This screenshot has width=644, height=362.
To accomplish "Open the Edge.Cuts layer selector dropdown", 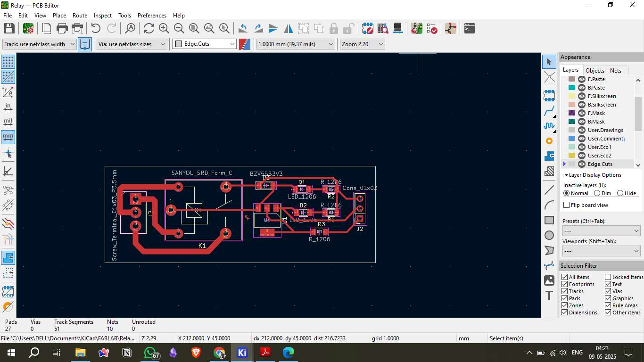I will pyautogui.click(x=204, y=44).
